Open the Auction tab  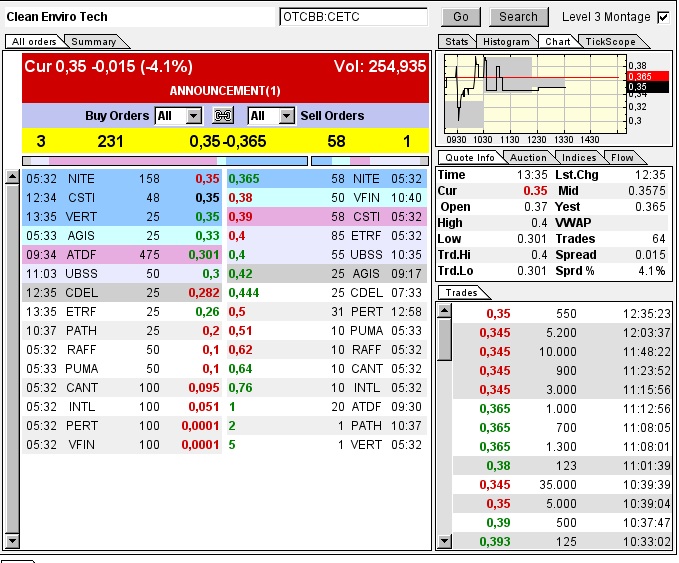(x=527, y=158)
